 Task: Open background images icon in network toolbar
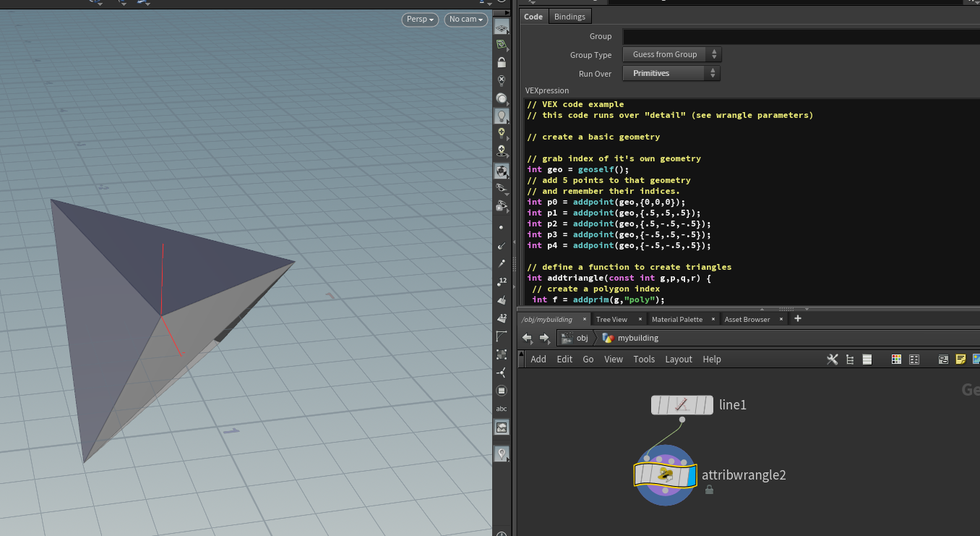[x=976, y=359]
